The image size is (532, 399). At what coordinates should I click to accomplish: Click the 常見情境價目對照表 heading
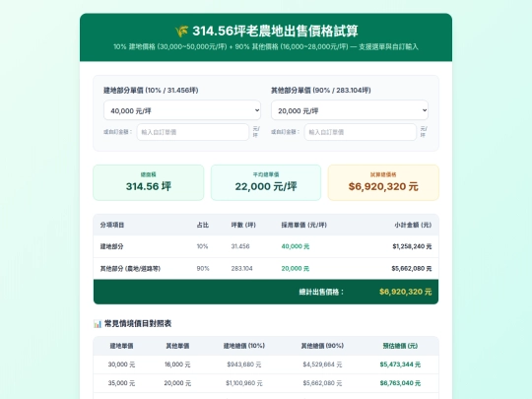(137, 324)
